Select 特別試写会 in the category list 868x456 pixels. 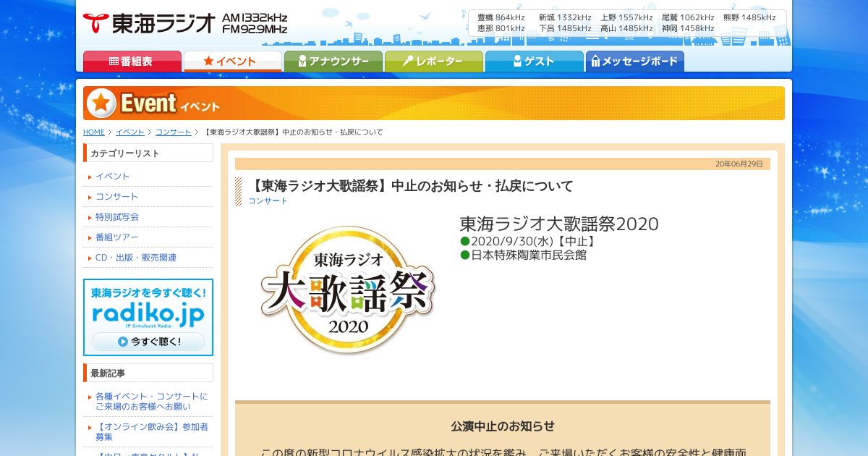117,217
